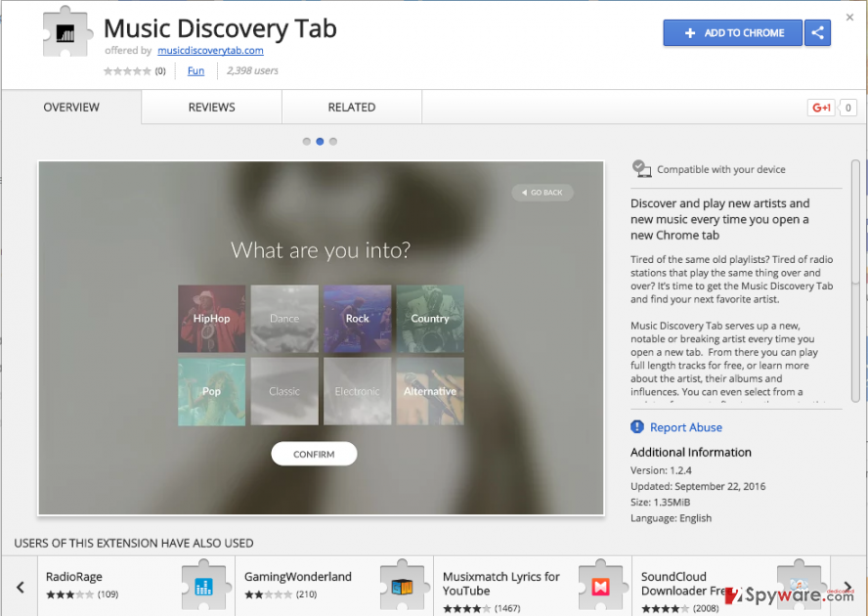This screenshot has height=616, width=868.
Task: Click the Report Abuse exclamation icon
Action: [x=637, y=426]
